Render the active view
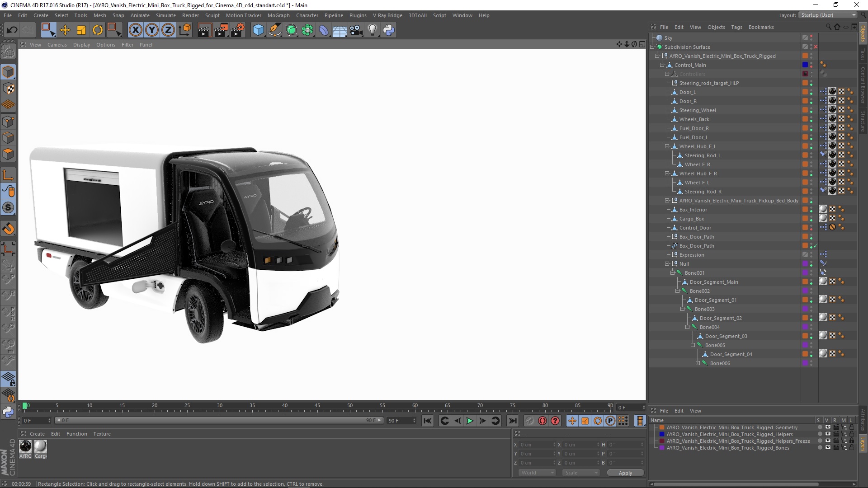 [x=204, y=30]
